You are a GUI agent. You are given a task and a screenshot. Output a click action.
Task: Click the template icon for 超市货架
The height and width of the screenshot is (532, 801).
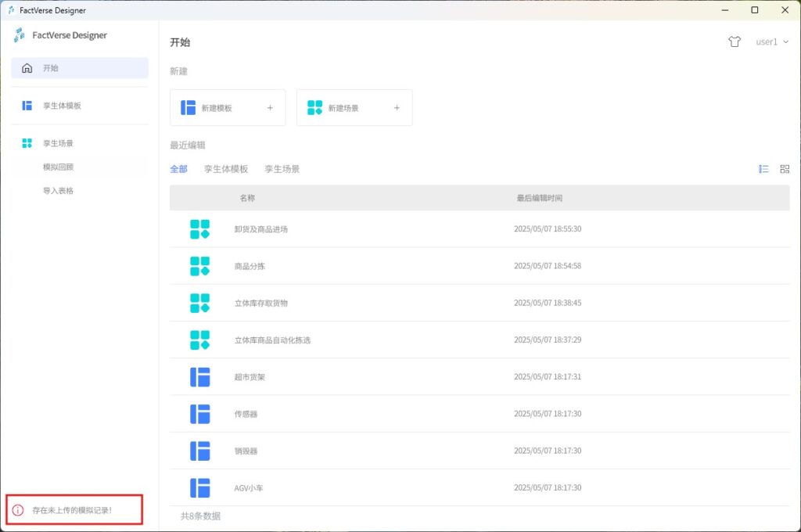click(200, 377)
